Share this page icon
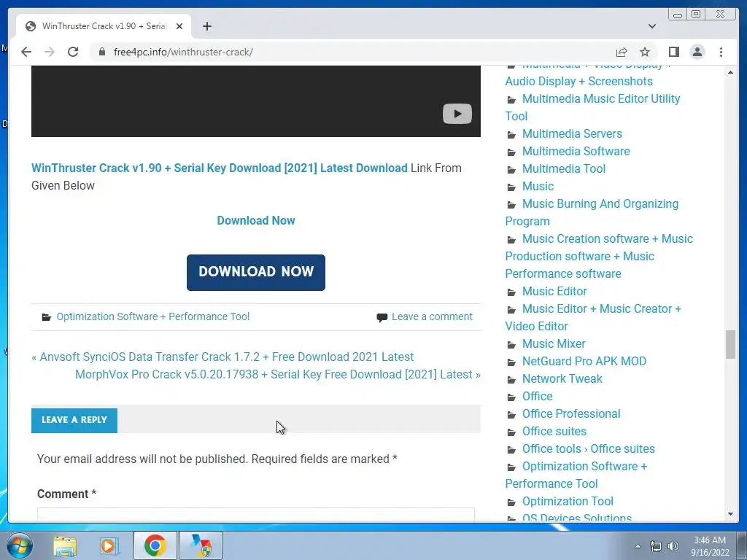This screenshot has width=747, height=560. click(622, 52)
